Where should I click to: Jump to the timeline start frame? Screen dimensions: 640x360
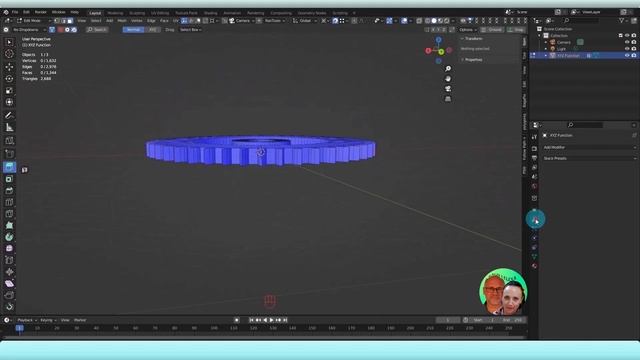(x=251, y=320)
